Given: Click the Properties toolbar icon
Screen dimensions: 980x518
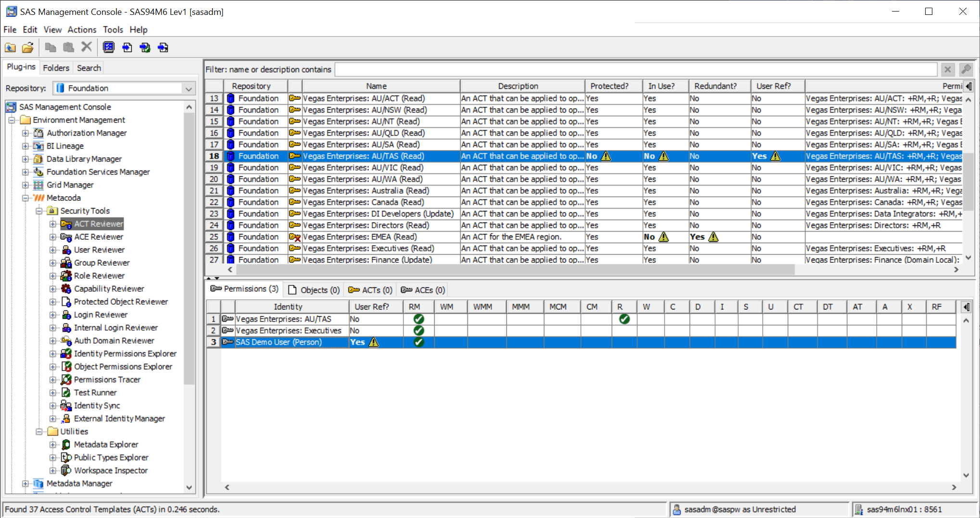Looking at the screenshot, I should pyautogui.click(x=109, y=47).
